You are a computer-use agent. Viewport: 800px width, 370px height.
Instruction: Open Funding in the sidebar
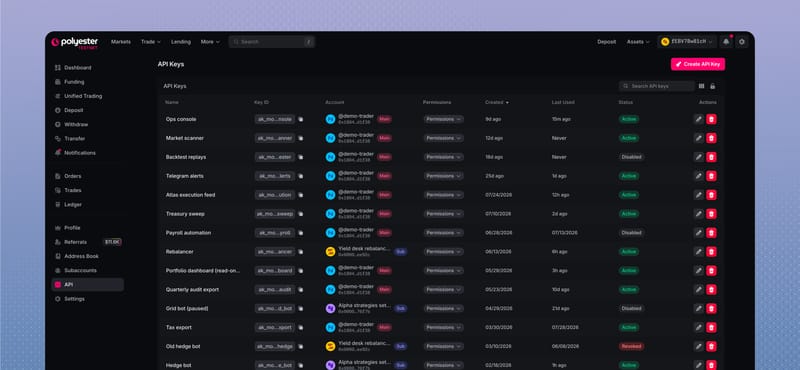(x=88, y=82)
